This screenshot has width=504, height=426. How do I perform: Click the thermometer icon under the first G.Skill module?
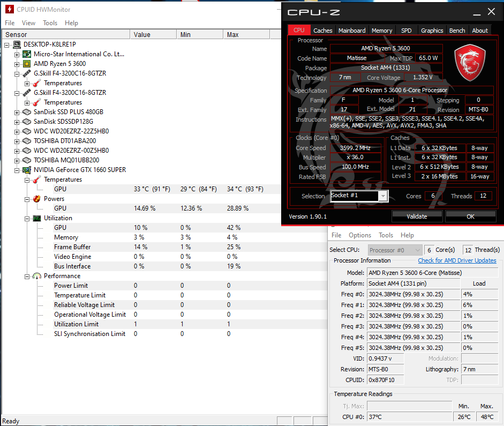click(37, 83)
